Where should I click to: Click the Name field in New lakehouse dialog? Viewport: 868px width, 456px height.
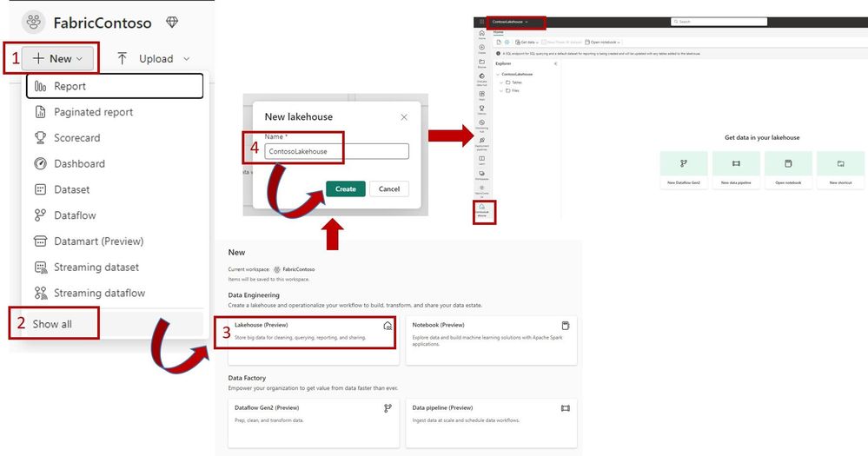click(336, 151)
